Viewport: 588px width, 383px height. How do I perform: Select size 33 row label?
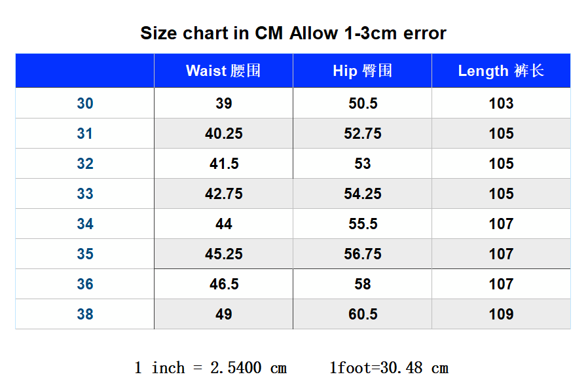tap(84, 194)
